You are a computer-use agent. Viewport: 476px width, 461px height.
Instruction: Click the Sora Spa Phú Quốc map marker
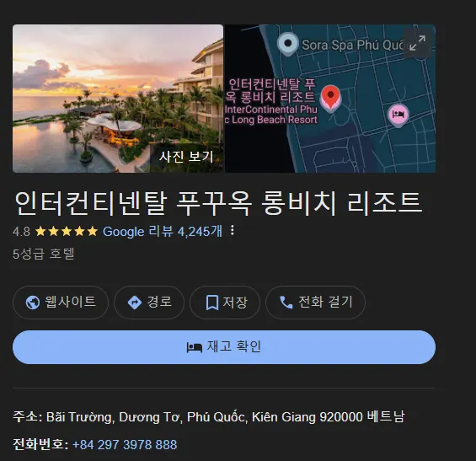(x=287, y=44)
